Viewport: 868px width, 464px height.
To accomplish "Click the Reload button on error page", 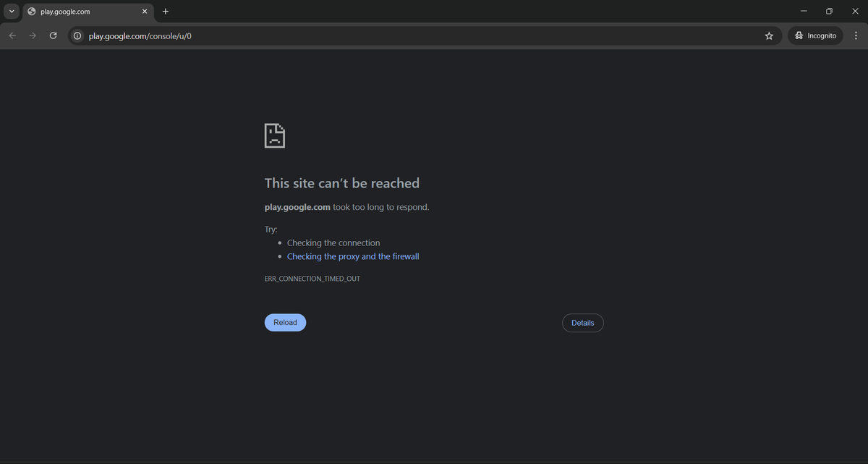I will 285,323.
